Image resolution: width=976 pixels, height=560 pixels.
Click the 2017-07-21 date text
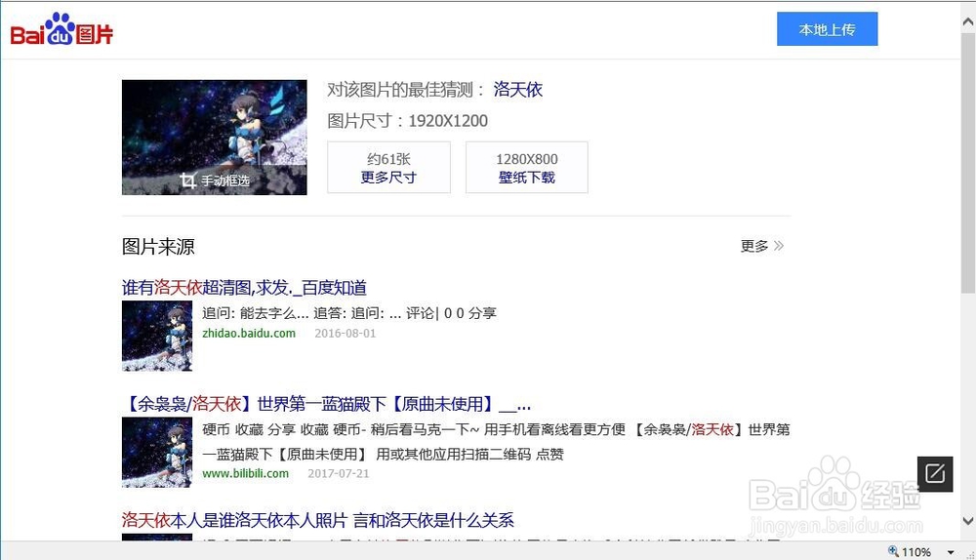click(339, 473)
